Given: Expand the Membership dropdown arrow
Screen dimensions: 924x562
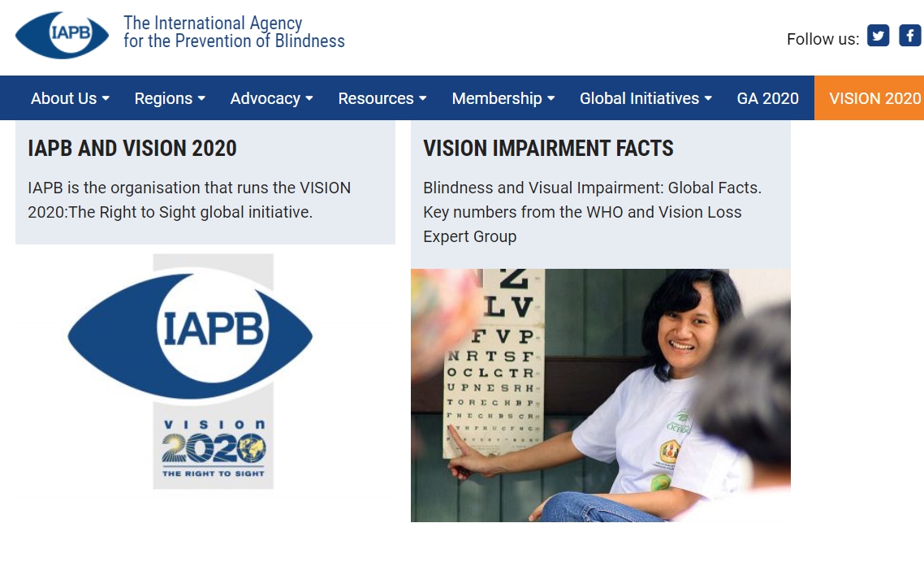Looking at the screenshot, I should click(x=551, y=98).
